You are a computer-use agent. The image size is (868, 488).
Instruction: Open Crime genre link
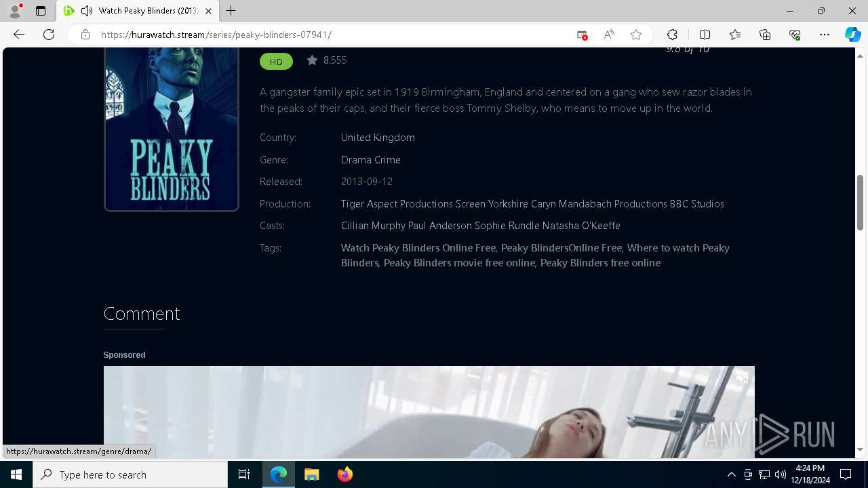[x=387, y=160]
